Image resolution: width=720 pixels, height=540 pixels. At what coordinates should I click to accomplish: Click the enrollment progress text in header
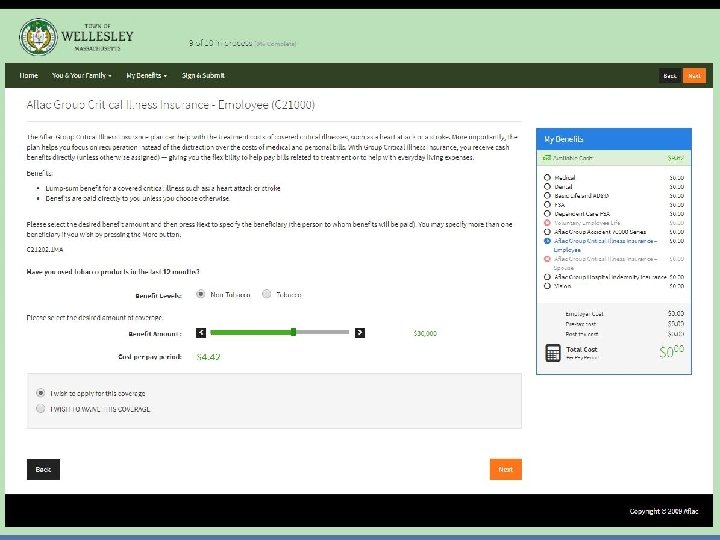[x=242, y=43]
